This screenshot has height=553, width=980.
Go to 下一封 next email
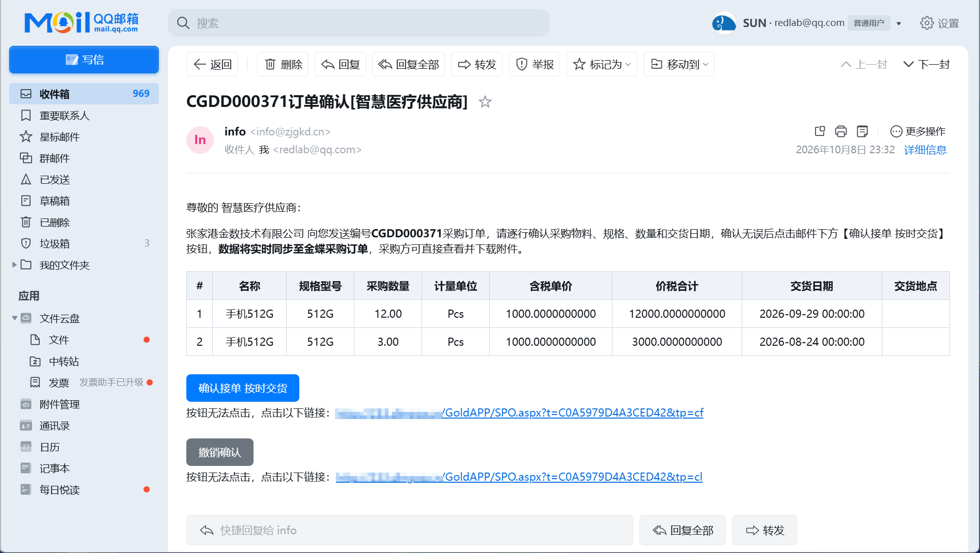[x=927, y=64]
